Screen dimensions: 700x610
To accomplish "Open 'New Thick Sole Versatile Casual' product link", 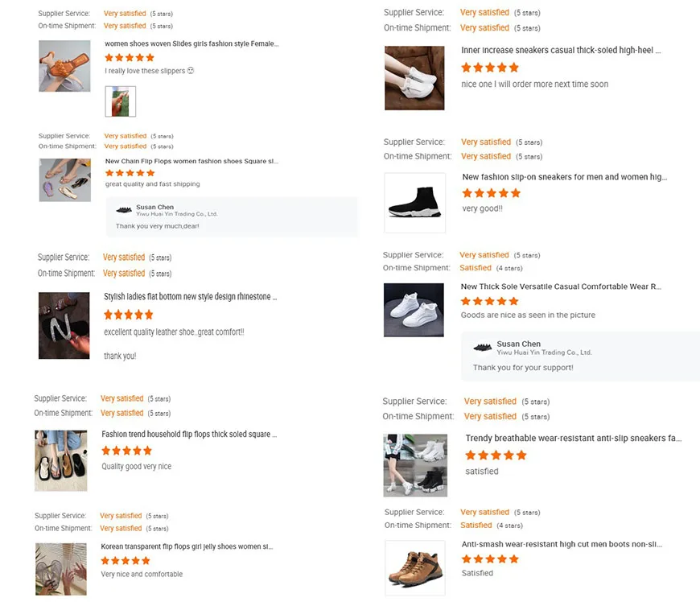I will coord(561,286).
